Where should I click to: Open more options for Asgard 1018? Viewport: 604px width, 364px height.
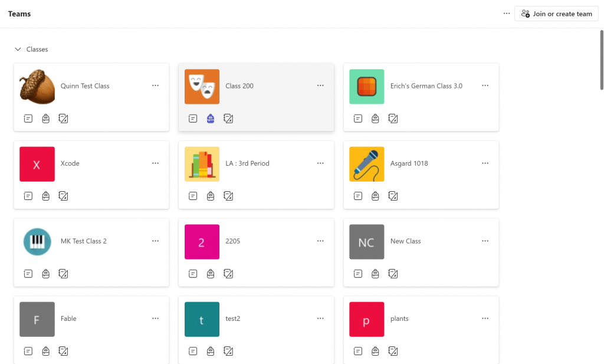485,163
